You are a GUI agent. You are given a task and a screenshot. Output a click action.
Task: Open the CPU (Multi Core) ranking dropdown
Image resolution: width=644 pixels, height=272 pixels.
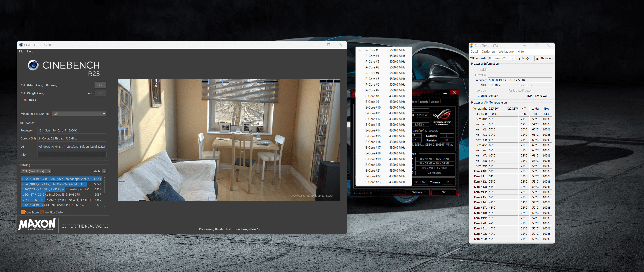coord(36,171)
